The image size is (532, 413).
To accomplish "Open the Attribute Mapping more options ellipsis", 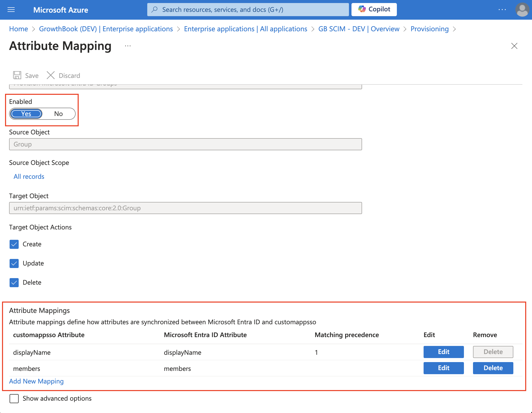I will [x=128, y=46].
